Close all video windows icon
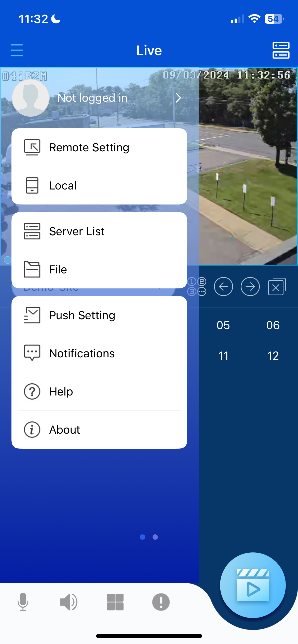Viewport: 298px width, 644px height. tap(277, 287)
